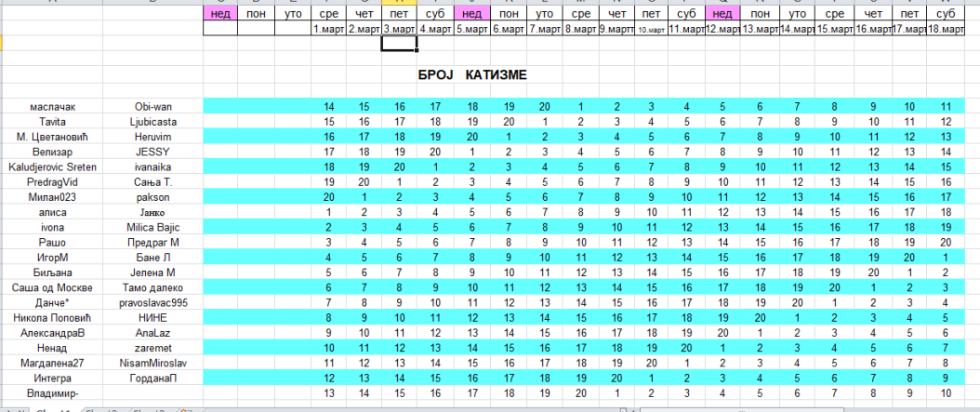
Task: Click the AnaLaz cell
Action: click(153, 333)
